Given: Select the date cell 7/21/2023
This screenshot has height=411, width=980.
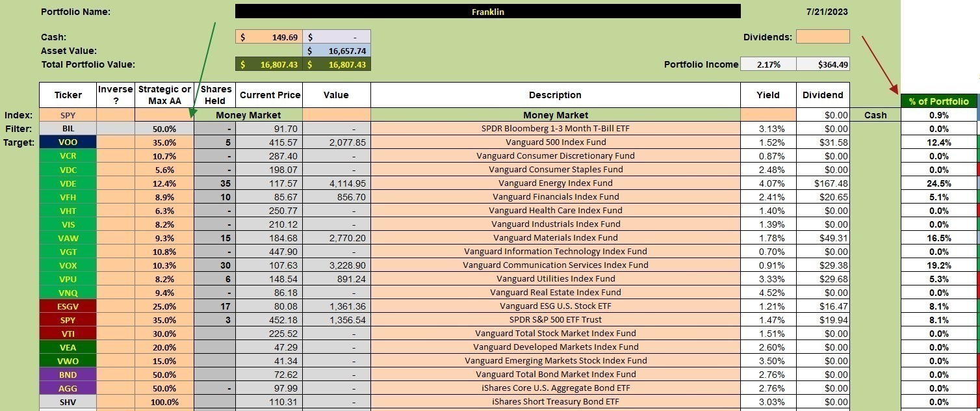Looking at the screenshot, I should coord(826,12).
